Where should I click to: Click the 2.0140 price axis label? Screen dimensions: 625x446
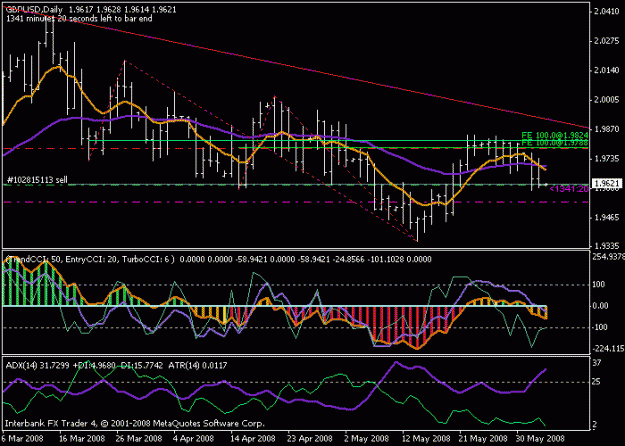tap(606, 71)
